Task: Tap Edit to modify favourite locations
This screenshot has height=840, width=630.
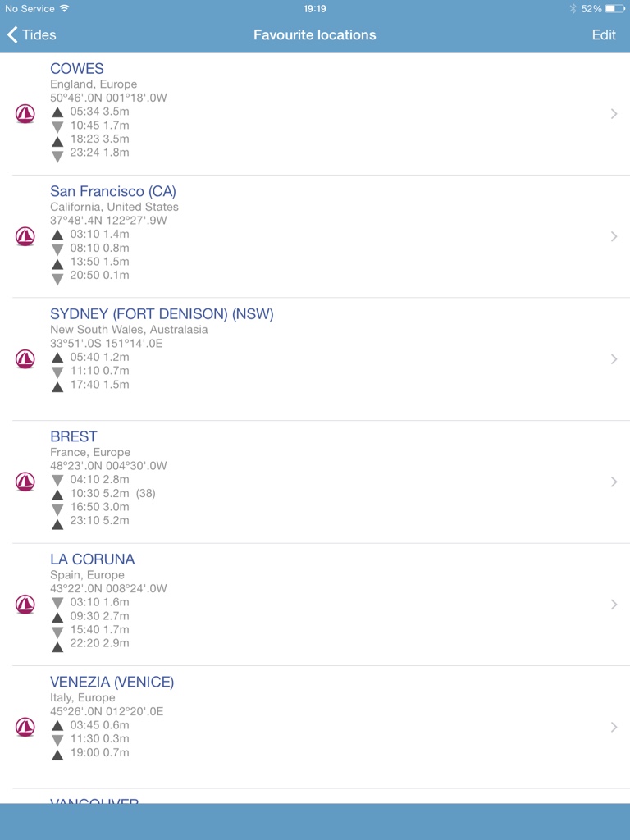Action: [604, 34]
